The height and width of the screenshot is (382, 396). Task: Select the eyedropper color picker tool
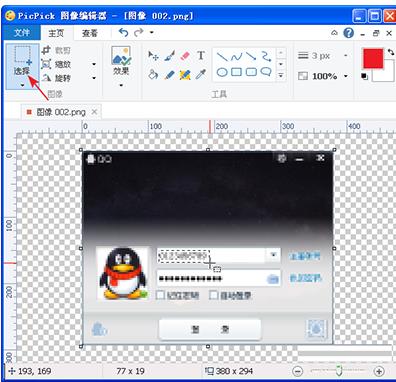point(201,74)
